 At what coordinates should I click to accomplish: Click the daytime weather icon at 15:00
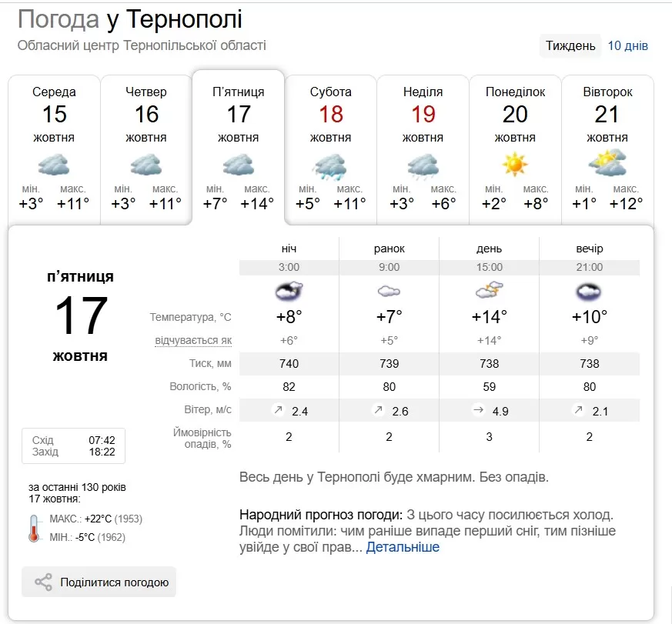pyautogui.click(x=489, y=291)
